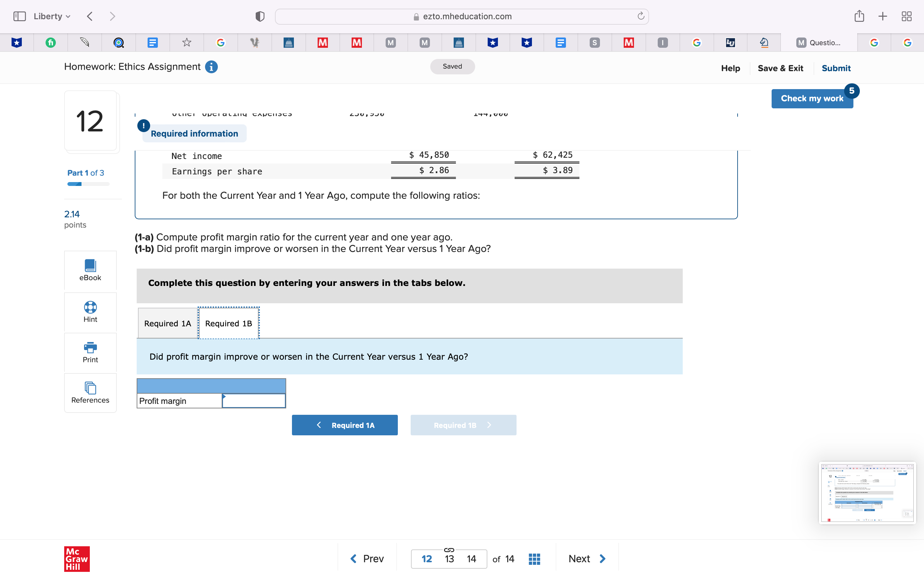924x577 pixels.
Task: Go to Next question chevron
Action: click(x=603, y=559)
